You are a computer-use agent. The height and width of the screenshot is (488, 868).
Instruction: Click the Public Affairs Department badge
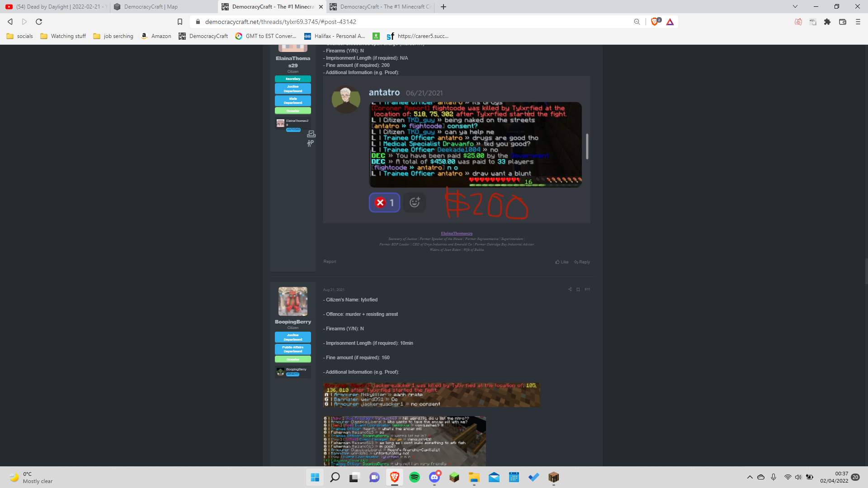point(293,349)
